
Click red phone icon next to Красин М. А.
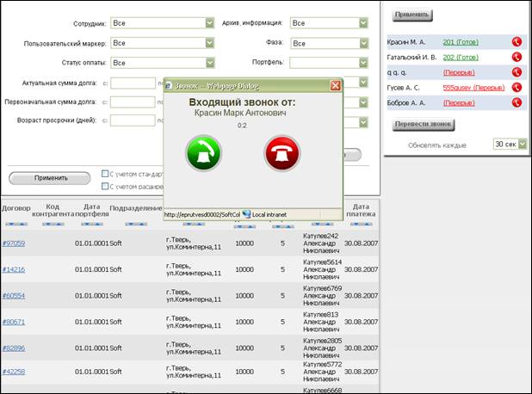[517, 41]
